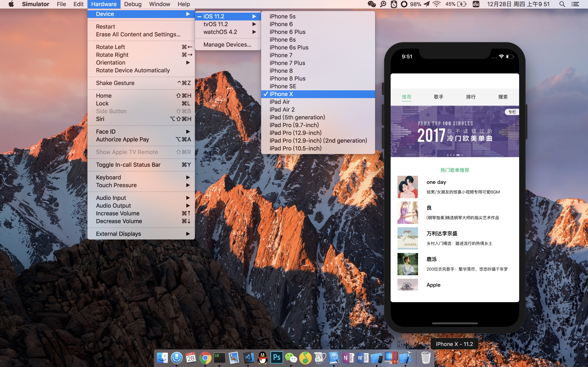
Task: Click the WeChat menu bar status icon
Action: (371, 4)
